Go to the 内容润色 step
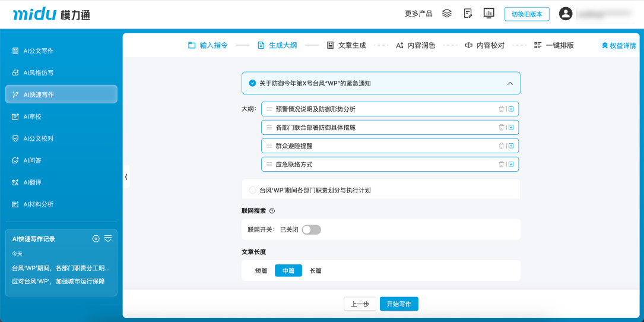644x322 pixels. pyautogui.click(x=415, y=46)
